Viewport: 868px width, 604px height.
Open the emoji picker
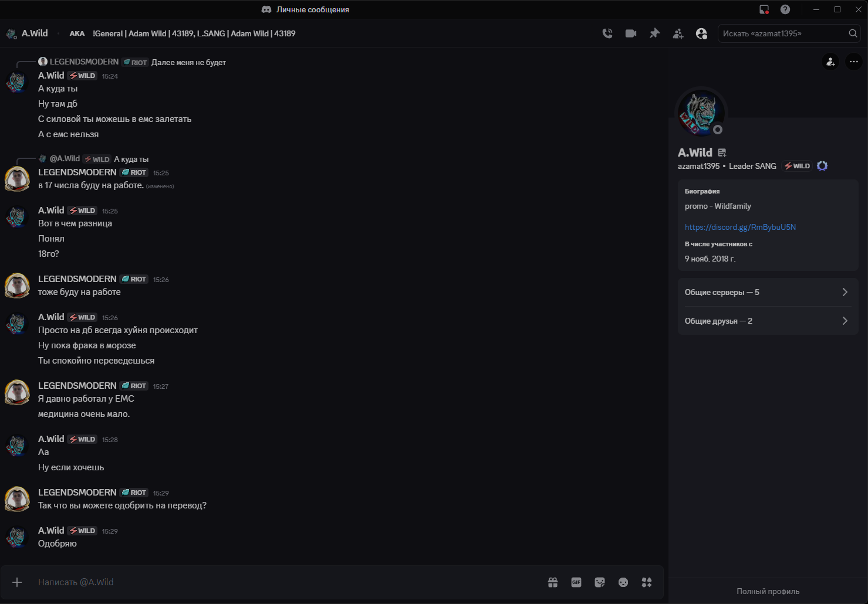[623, 582]
